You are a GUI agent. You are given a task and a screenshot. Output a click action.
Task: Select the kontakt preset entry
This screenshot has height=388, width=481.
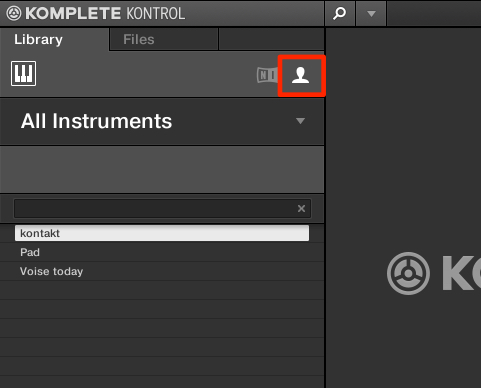pos(162,233)
